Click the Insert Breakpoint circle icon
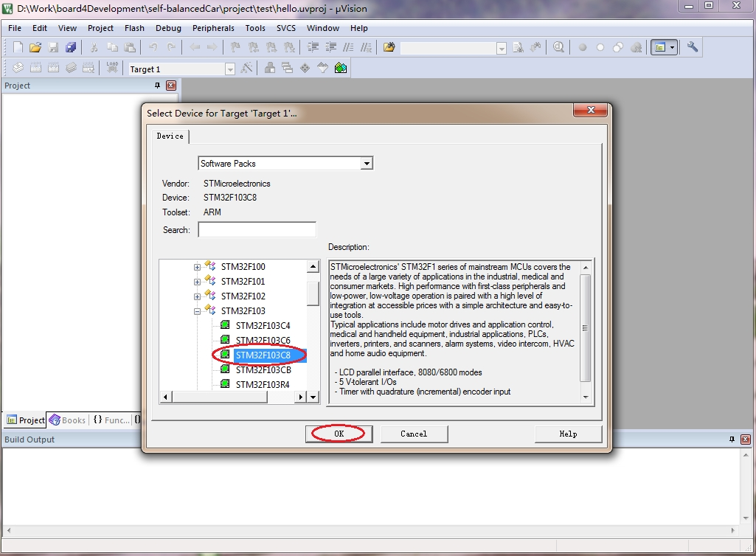The height and width of the screenshot is (556, 756). tap(583, 47)
